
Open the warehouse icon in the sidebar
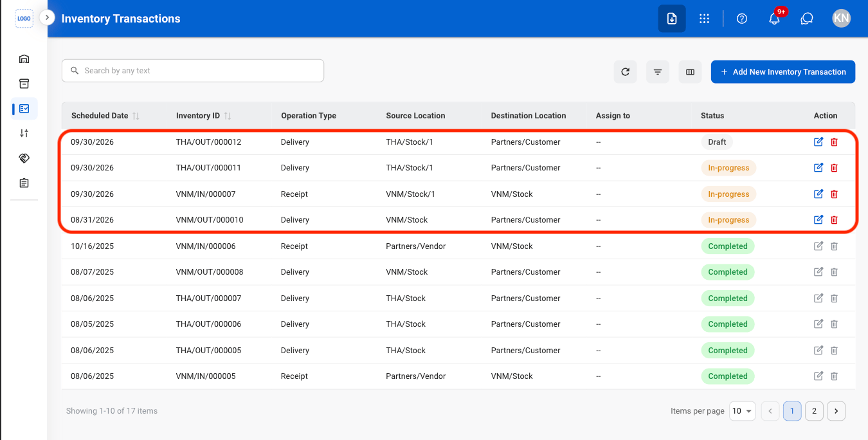tap(24, 59)
